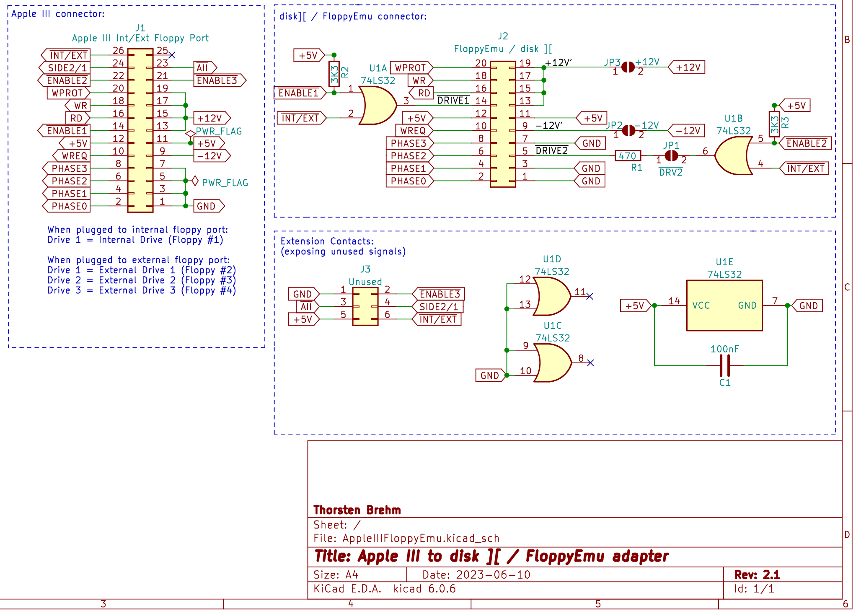861x616 pixels.
Task: Click the ENABLE3 label on J1
Action: click(218, 80)
